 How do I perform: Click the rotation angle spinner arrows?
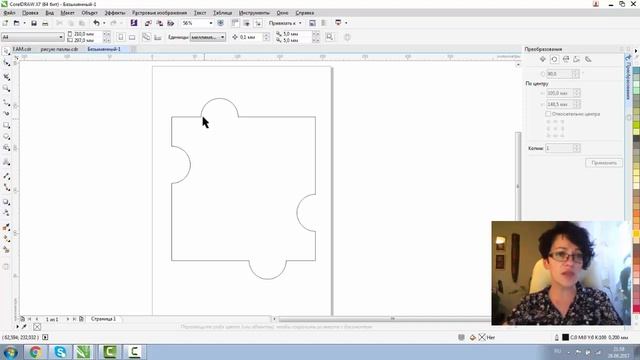pos(576,74)
